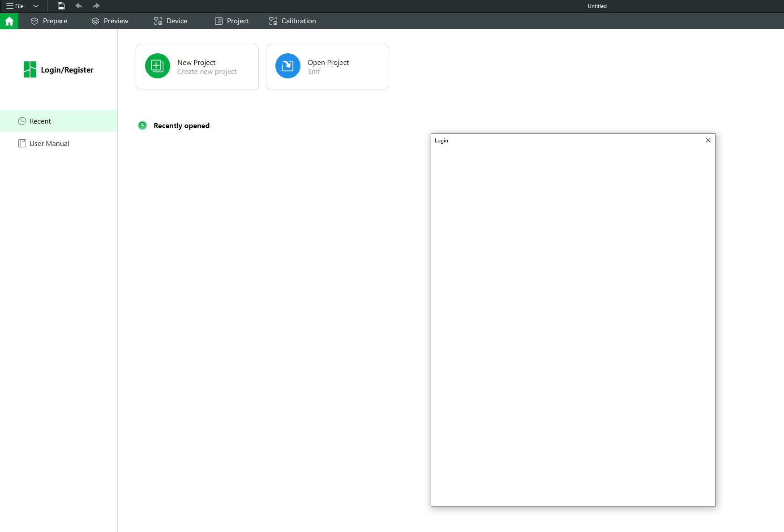This screenshot has height=532, width=784.
Task: Click the Home icon in toolbar
Action: (9, 21)
